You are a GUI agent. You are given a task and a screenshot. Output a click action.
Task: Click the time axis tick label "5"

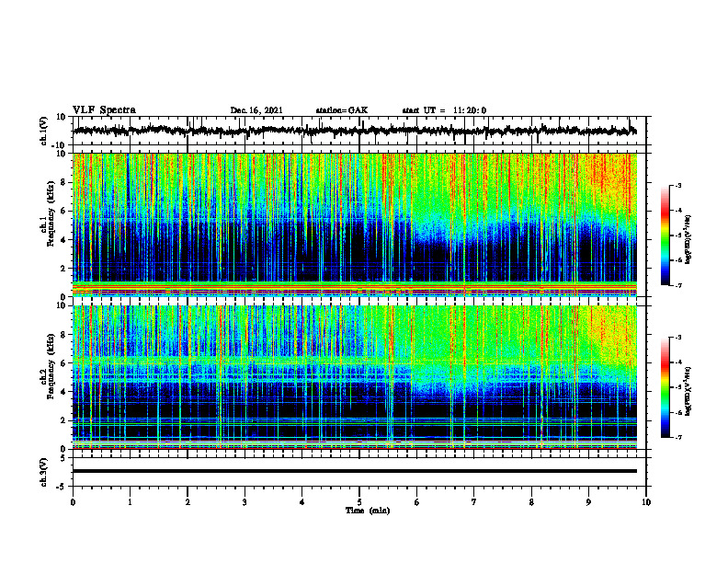[359, 502]
